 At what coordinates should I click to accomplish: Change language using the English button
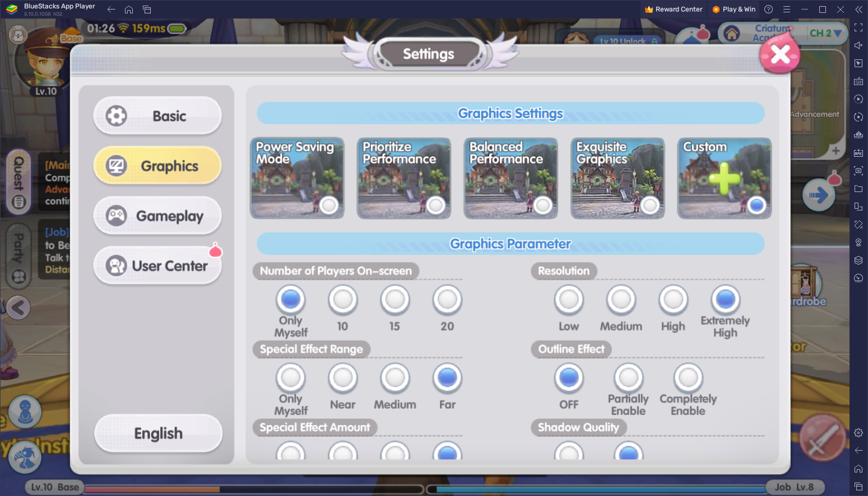tap(158, 433)
